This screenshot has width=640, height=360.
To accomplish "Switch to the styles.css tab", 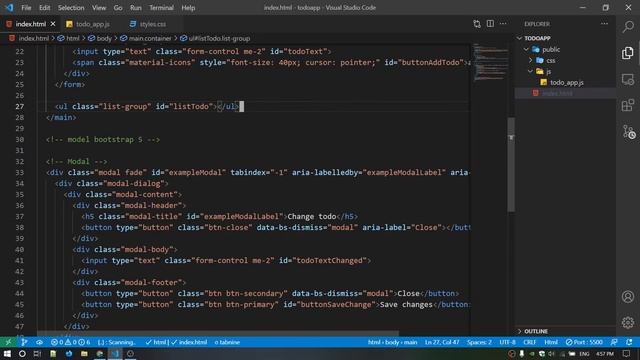I will (x=153, y=24).
